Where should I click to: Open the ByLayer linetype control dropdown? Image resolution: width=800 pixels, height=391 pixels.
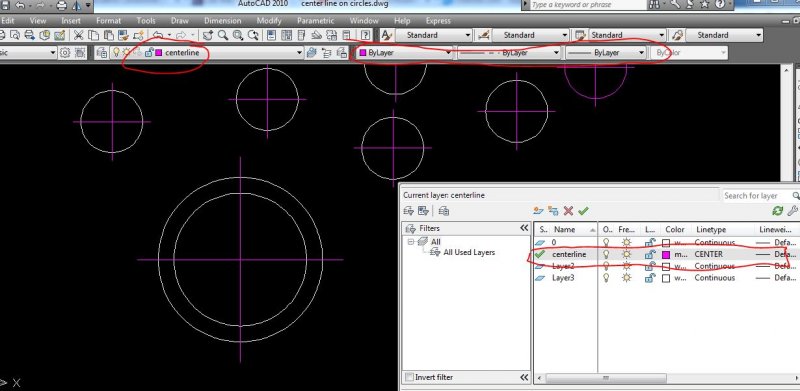pyautogui.click(x=556, y=53)
